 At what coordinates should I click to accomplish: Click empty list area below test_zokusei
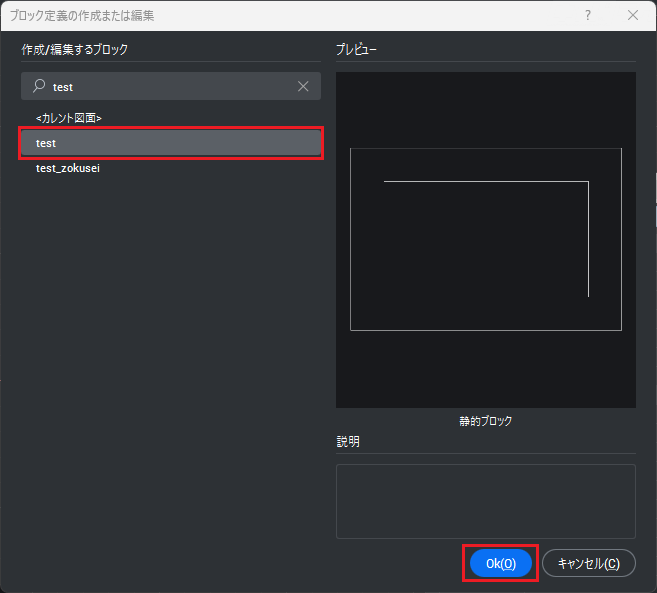tap(170, 350)
